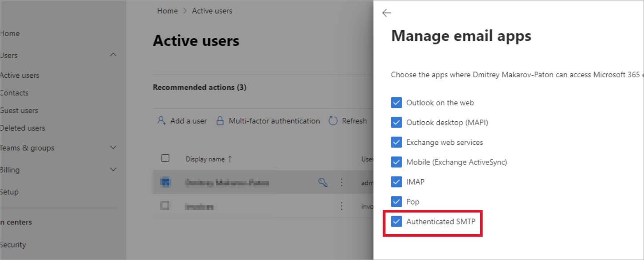The image size is (644, 260).
Task: Click the Exchange web services label
Action: pos(445,142)
